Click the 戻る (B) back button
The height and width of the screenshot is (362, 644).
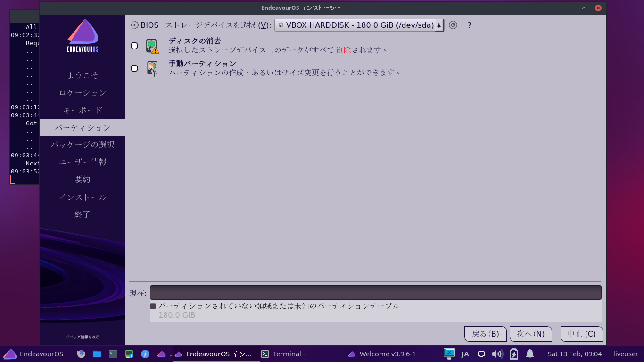point(486,334)
